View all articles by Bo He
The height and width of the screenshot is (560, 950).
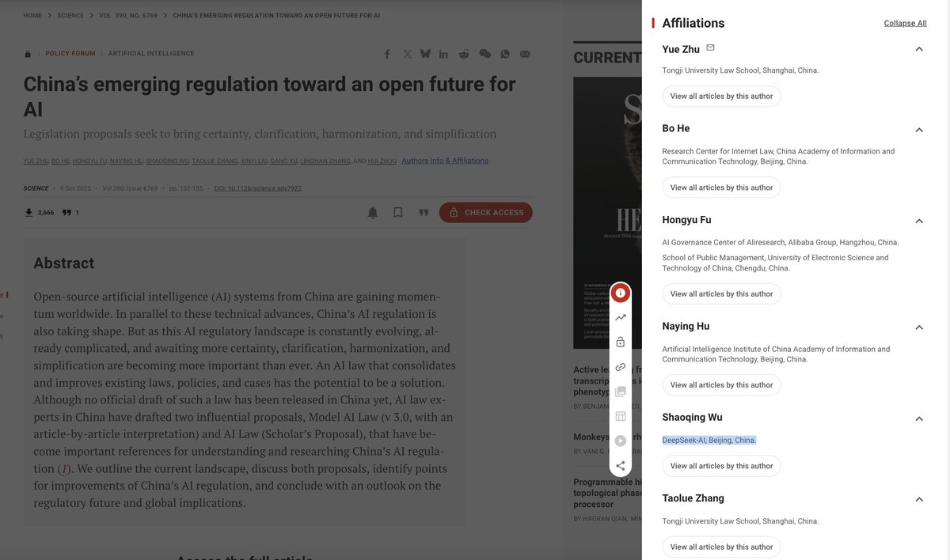point(721,187)
